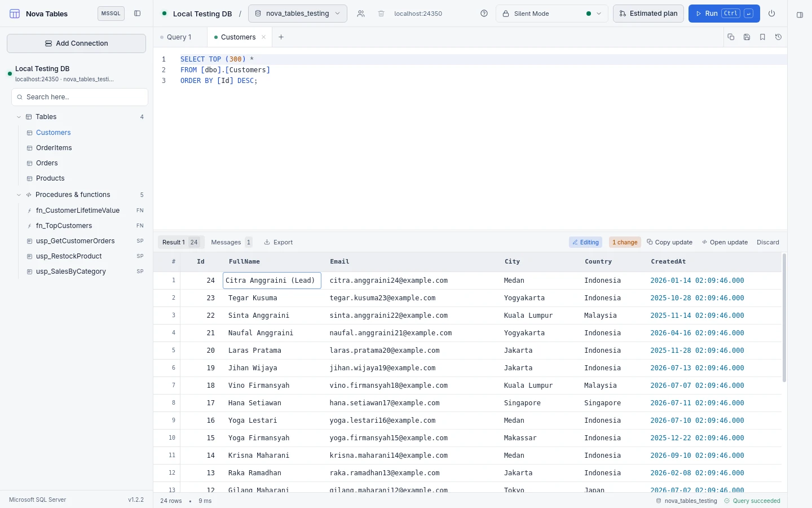
Task: Click the 1 change badge
Action: tap(625, 242)
